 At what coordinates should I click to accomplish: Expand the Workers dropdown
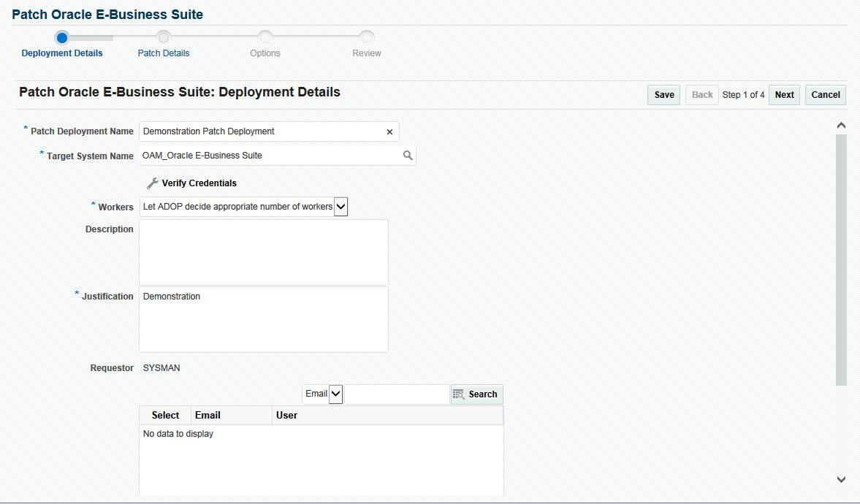(340, 207)
